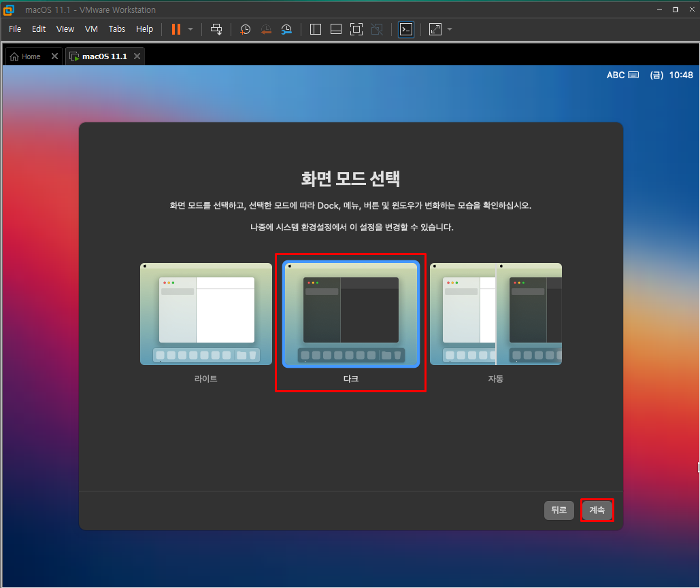
Task: Enter full screen mode
Action: click(x=356, y=29)
